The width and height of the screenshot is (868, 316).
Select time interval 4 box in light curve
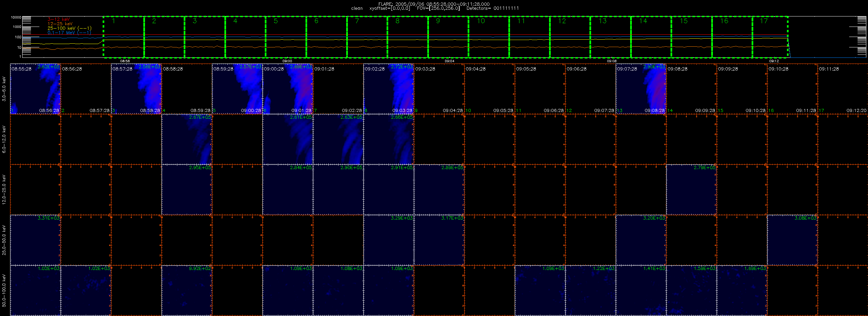click(245, 37)
